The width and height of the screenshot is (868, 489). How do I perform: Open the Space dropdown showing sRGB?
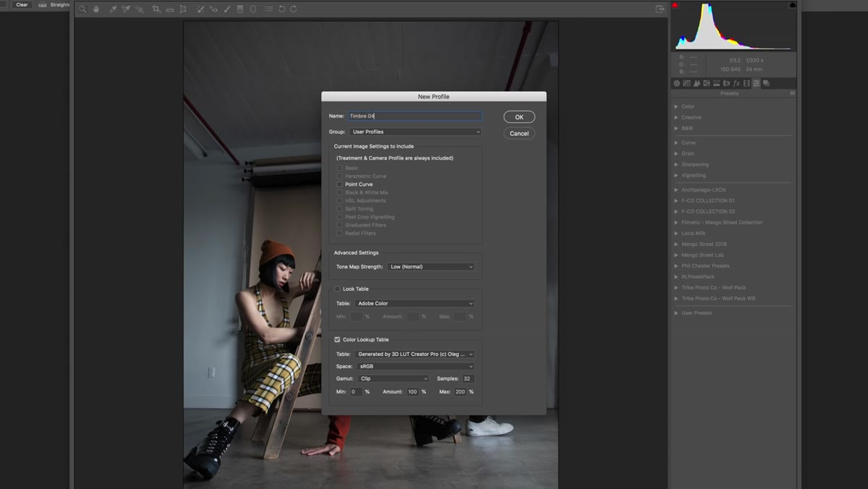(x=414, y=367)
